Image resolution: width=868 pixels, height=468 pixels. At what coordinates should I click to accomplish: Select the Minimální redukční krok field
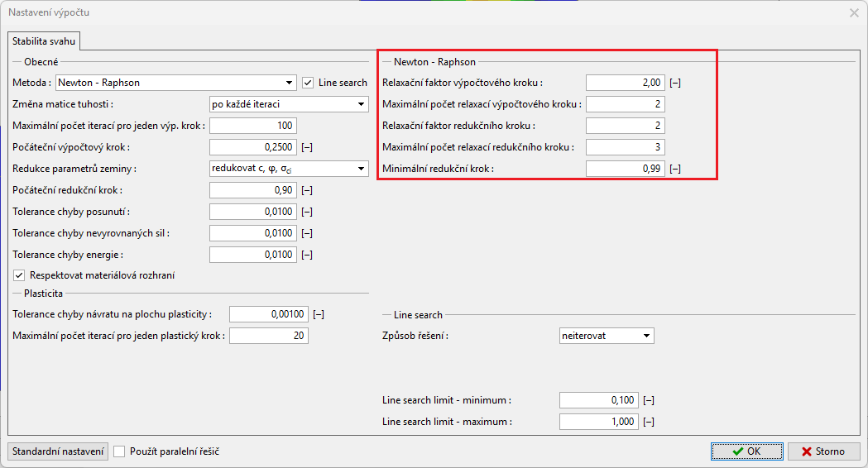pyautogui.click(x=625, y=169)
